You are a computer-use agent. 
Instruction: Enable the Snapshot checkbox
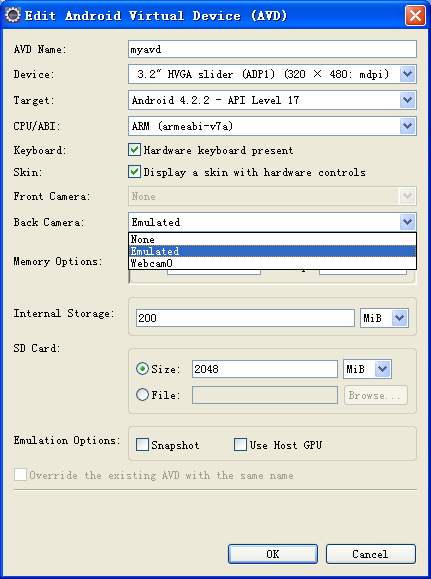142,445
